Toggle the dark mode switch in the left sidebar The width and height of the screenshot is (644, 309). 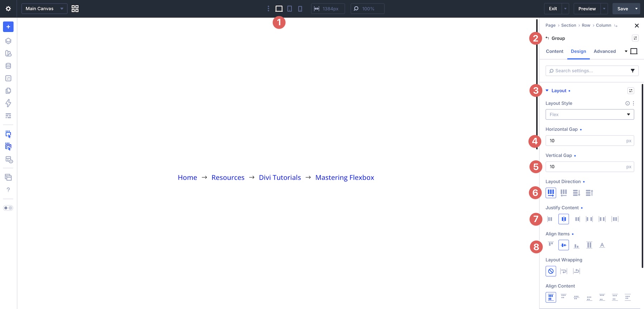pos(8,208)
